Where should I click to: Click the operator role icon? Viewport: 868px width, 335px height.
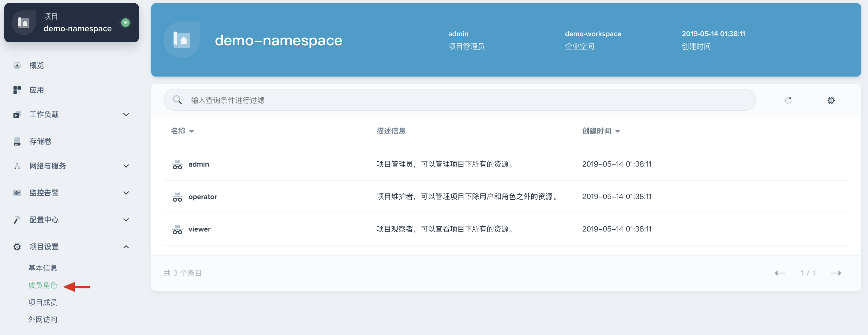(x=177, y=197)
